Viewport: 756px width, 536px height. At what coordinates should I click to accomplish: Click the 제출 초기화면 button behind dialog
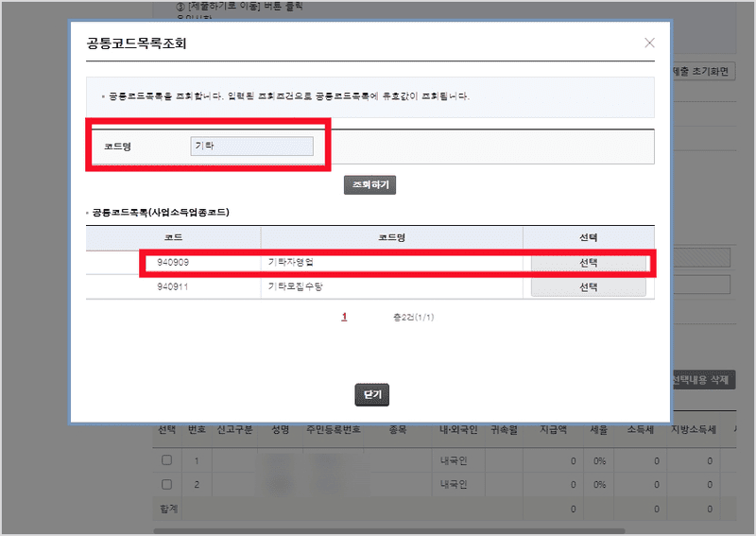703,72
